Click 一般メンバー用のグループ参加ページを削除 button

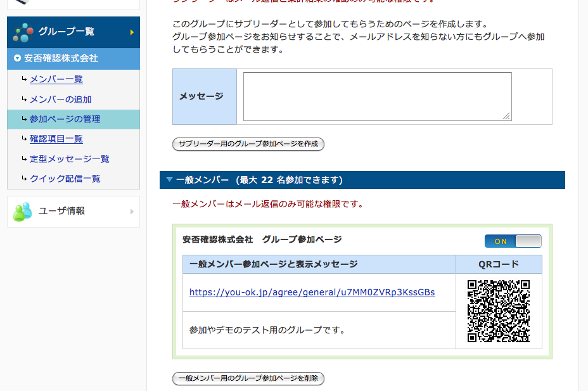pos(248,378)
